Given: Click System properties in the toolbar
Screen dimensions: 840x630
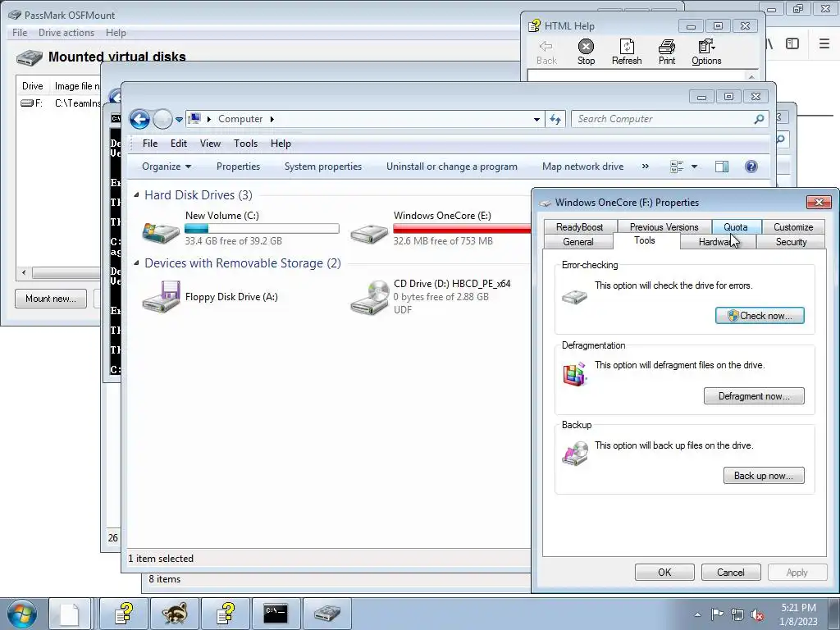Looking at the screenshot, I should [x=323, y=167].
